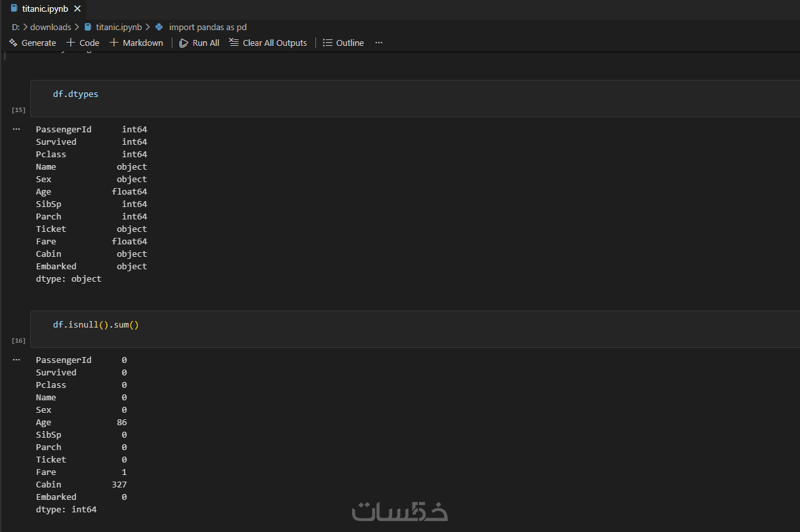Run All notebook cells

pos(199,43)
